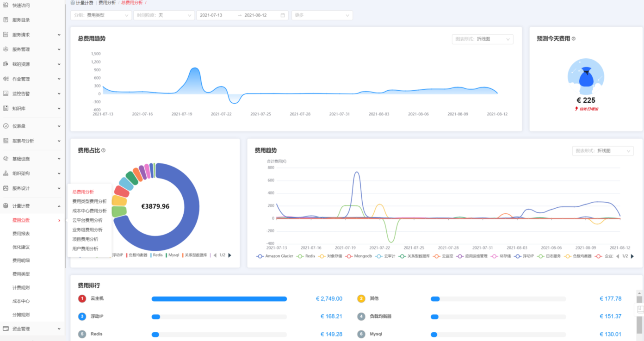
Task: Open 图表形式 dropdown in 费用趋势 panel
Action: tap(603, 151)
